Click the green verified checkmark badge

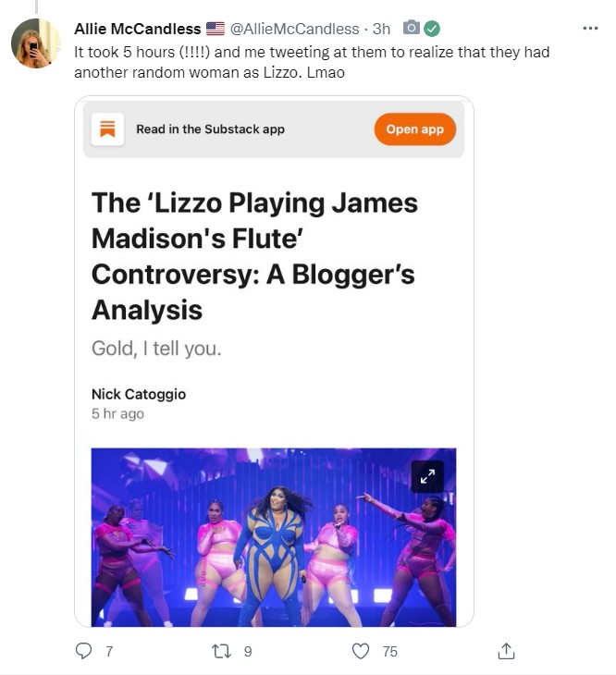tap(432, 29)
